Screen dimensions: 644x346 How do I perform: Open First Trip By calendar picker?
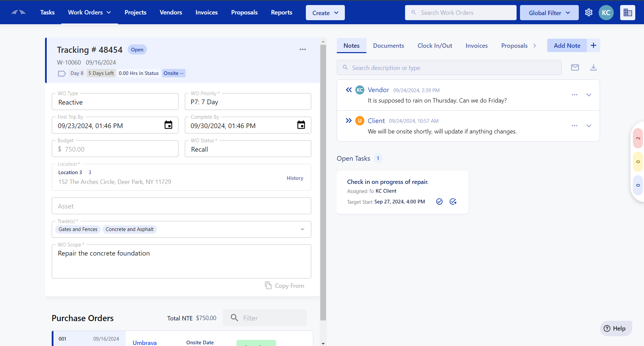168,125
